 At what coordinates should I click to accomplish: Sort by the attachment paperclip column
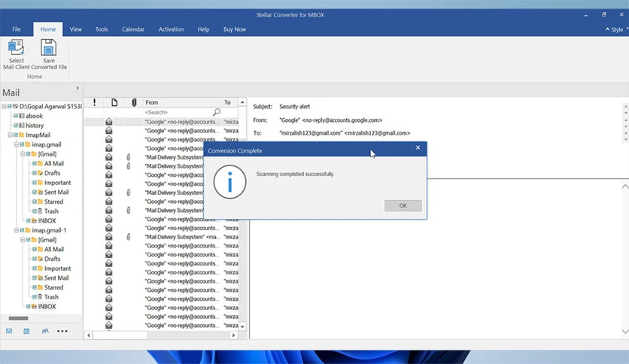coord(134,102)
